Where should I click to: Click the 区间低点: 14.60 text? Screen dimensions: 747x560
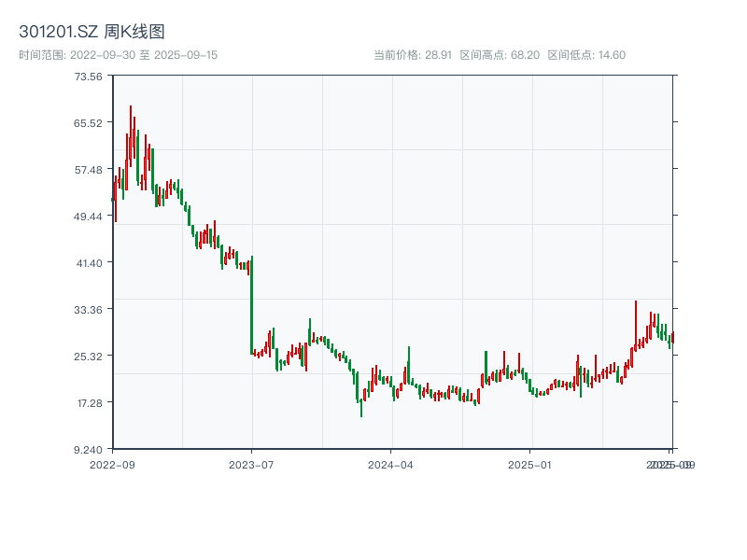(586, 55)
